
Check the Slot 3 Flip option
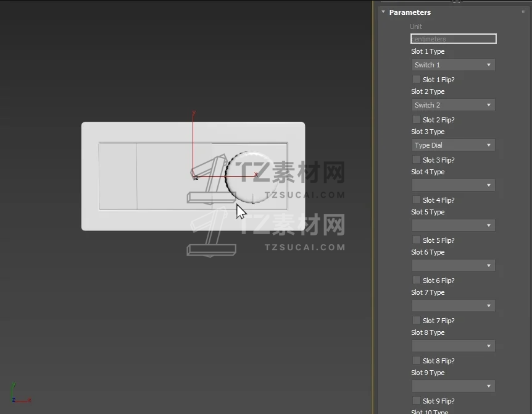pos(417,160)
